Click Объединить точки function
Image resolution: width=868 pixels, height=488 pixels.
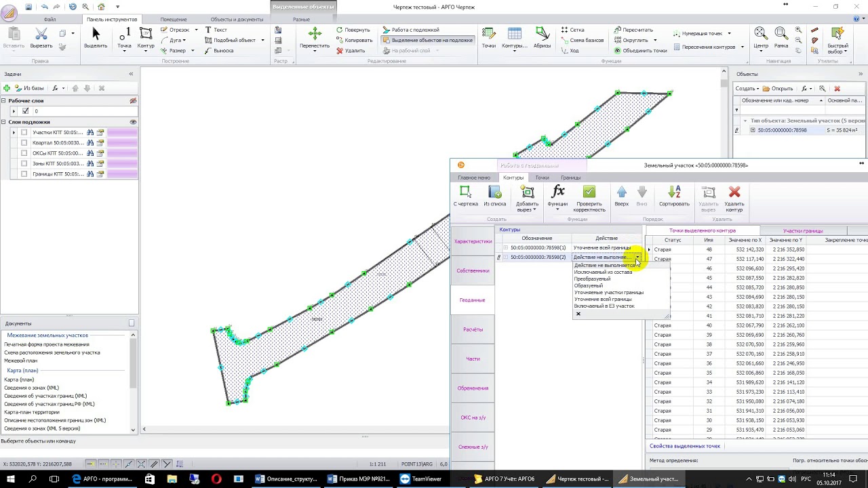point(640,51)
